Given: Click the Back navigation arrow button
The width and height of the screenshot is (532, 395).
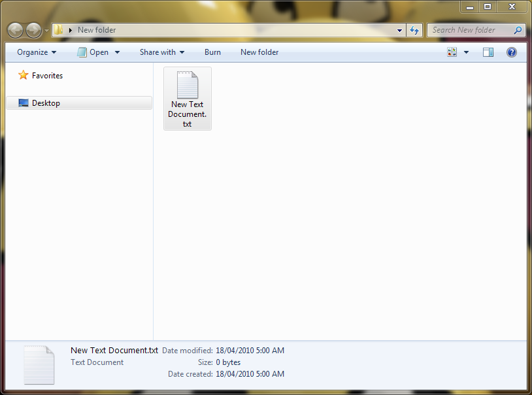Looking at the screenshot, I should tap(15, 31).
